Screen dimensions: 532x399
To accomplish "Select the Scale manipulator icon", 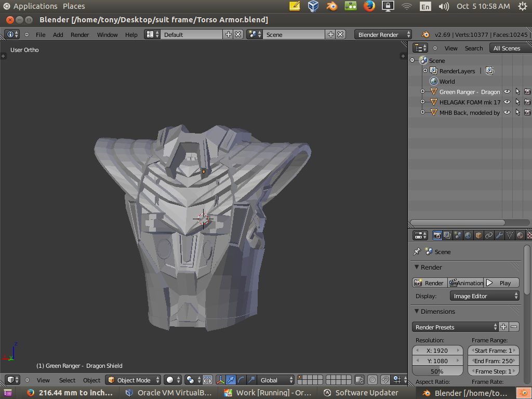I will tap(251, 380).
